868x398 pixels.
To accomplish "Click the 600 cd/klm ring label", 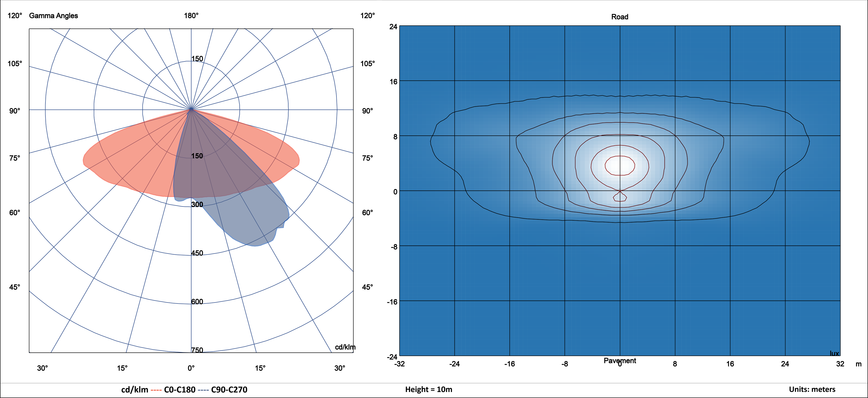I will [197, 301].
